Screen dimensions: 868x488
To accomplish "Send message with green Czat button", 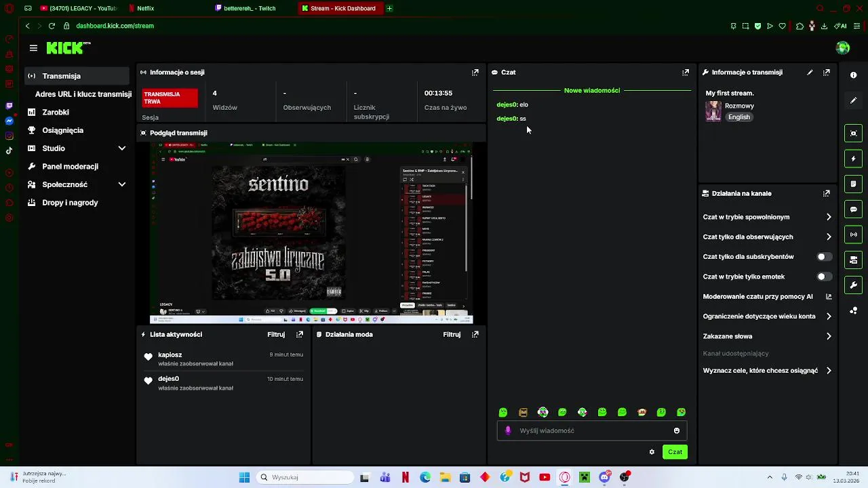I will [675, 452].
